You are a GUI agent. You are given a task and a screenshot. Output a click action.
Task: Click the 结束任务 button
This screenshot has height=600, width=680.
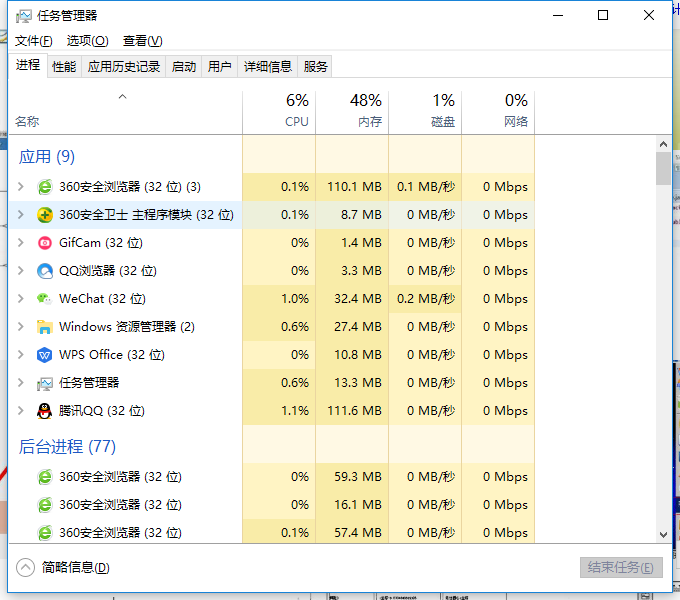[x=621, y=568]
